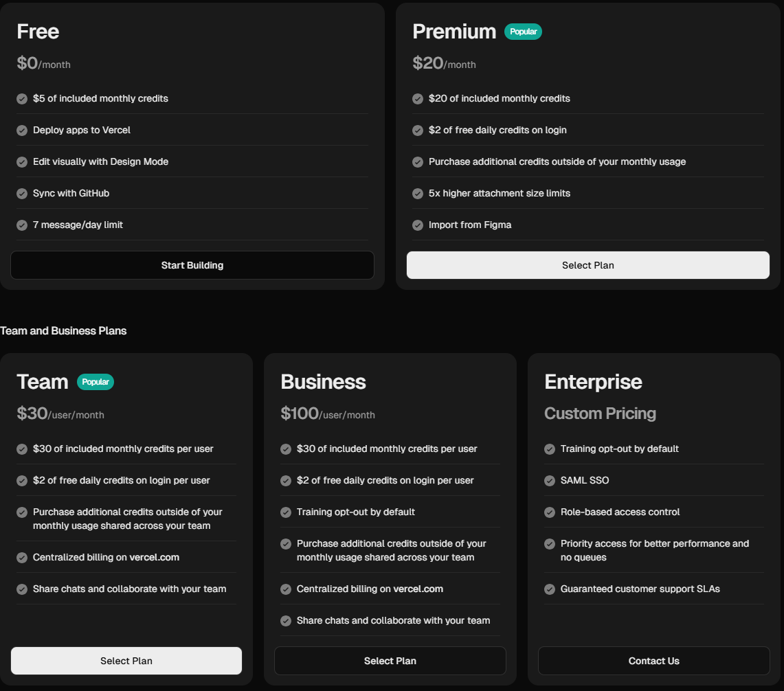This screenshot has height=691, width=784.
Task: Select the Premium plan heading
Action: coord(454,31)
